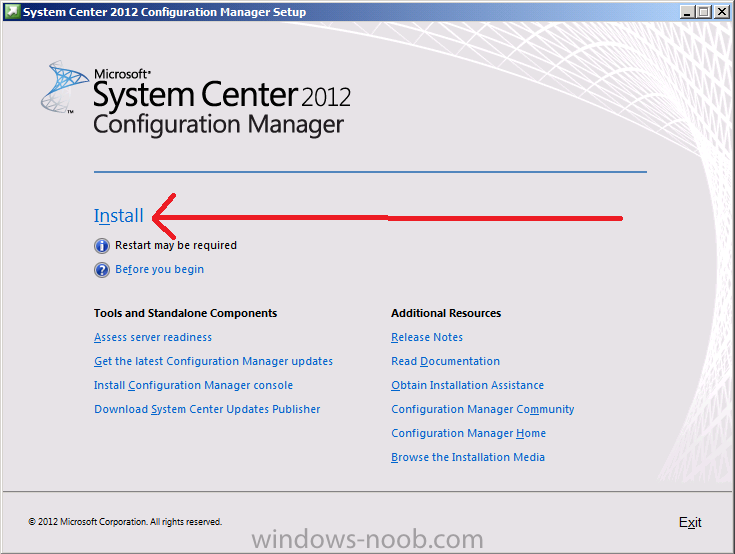Image resolution: width=735 pixels, height=554 pixels.
Task: Click the blue info icon beside Restart notice
Action: [102, 246]
